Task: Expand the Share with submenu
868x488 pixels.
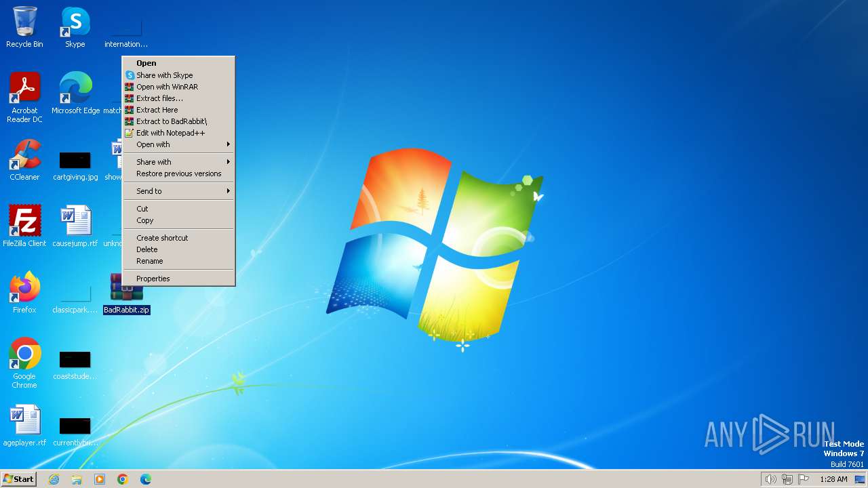Action: 178,162
